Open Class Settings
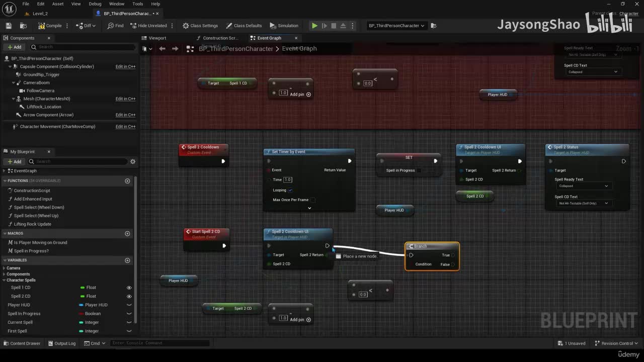The width and height of the screenshot is (644, 362). tap(200, 26)
